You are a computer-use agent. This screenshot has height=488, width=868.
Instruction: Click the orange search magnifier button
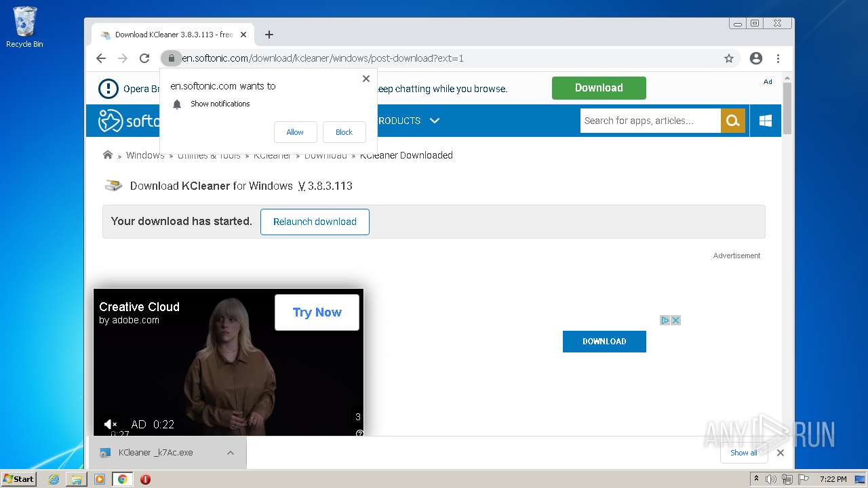click(733, 121)
